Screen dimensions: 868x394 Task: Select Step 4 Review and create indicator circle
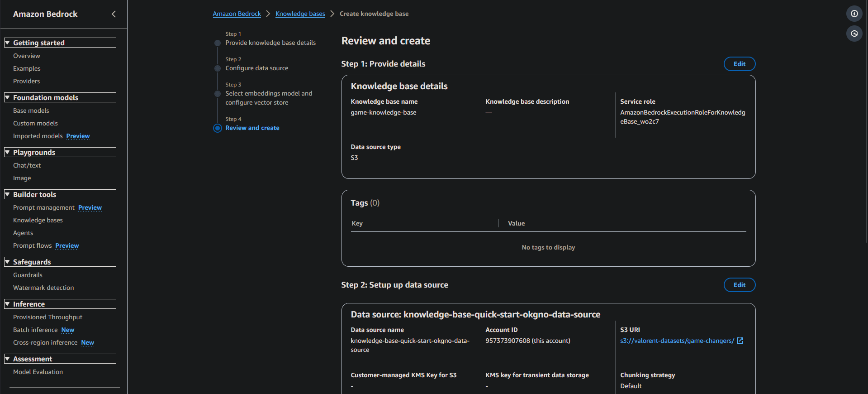tap(218, 128)
